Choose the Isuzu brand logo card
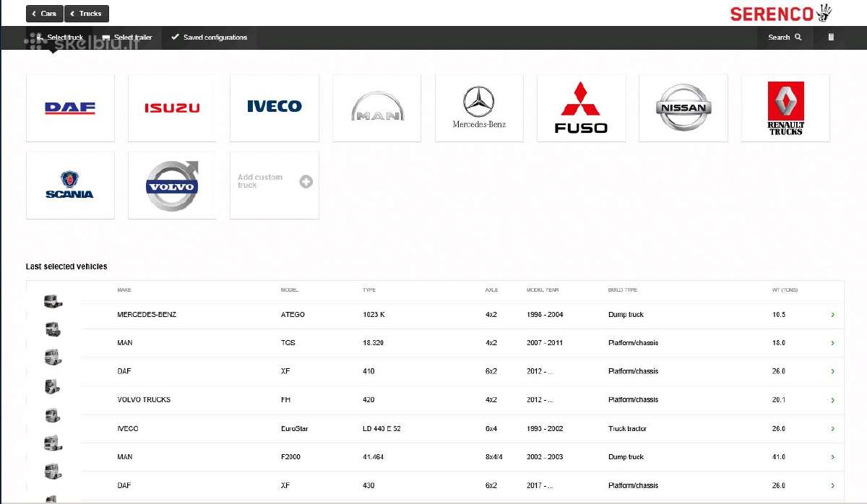Screen dimensions: 867x504 click(172, 108)
